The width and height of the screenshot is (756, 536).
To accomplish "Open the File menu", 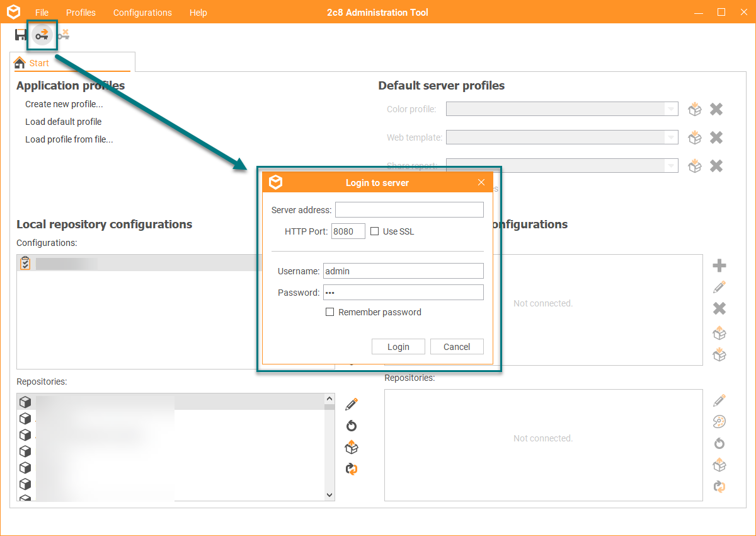I will click(42, 13).
